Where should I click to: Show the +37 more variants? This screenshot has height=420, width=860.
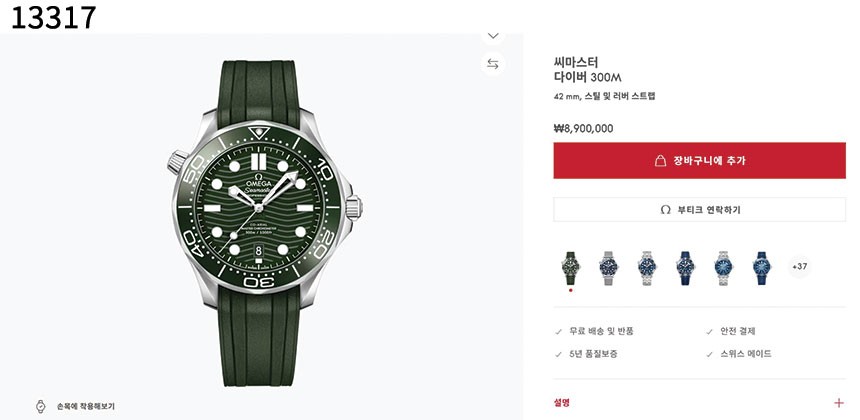(799, 266)
